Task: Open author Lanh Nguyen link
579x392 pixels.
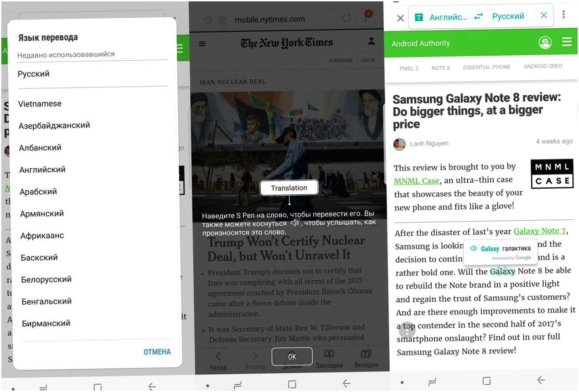Action: pyautogui.click(x=429, y=144)
